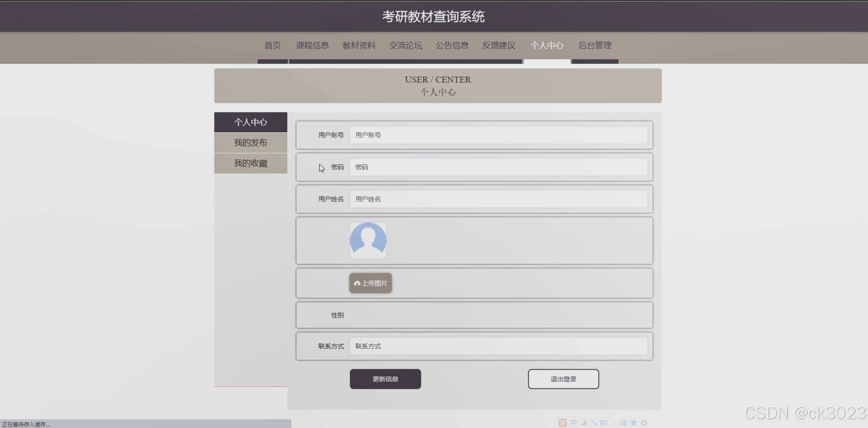Image resolution: width=868 pixels, height=428 pixels.
Task: Click the 简 simplified Chinese icon
Action: (x=624, y=423)
